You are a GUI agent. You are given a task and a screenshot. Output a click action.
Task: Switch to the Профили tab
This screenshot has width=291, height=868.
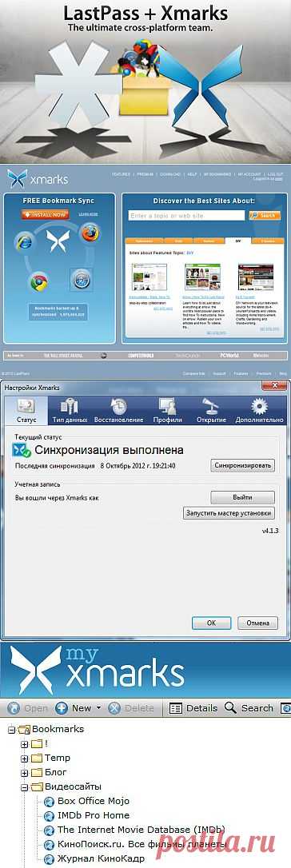168,410
